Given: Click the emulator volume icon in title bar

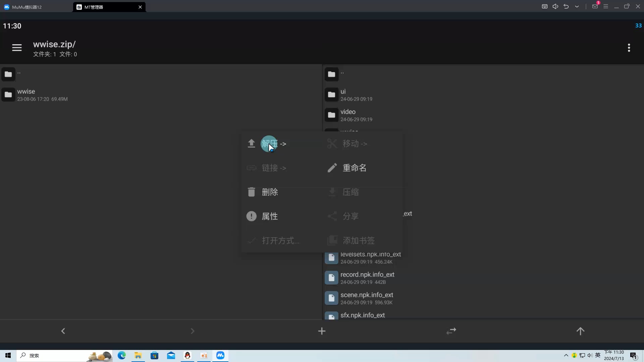Looking at the screenshot, I should 555,6.
